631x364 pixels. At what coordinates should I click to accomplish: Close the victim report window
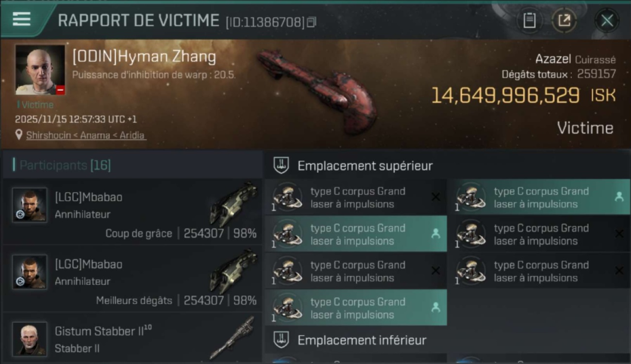(607, 20)
